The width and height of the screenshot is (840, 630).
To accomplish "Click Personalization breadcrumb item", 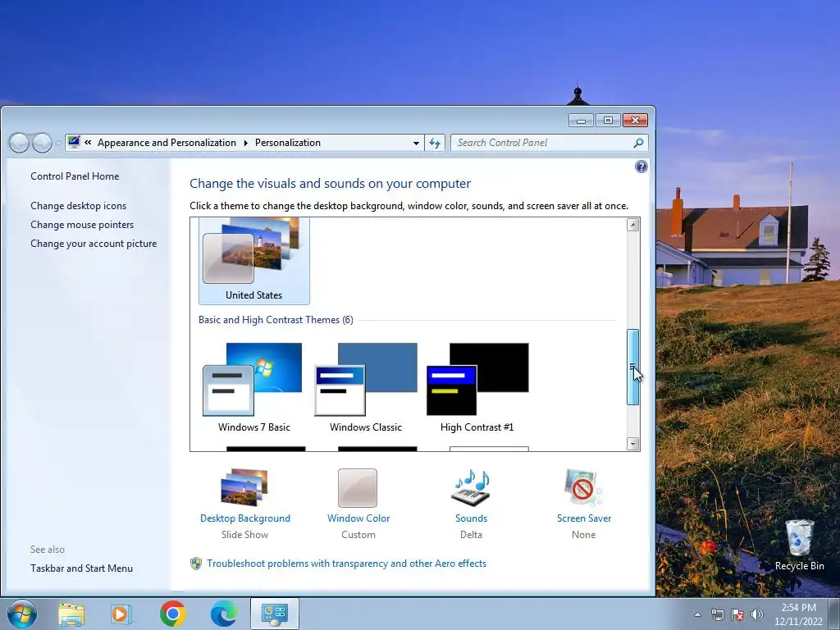I will pos(288,143).
